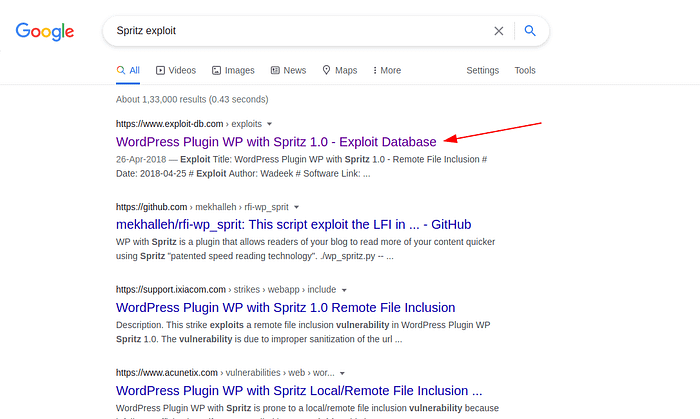700x419 pixels.
Task: Open Exploit Database WP with Spritz result
Action: 276,141
